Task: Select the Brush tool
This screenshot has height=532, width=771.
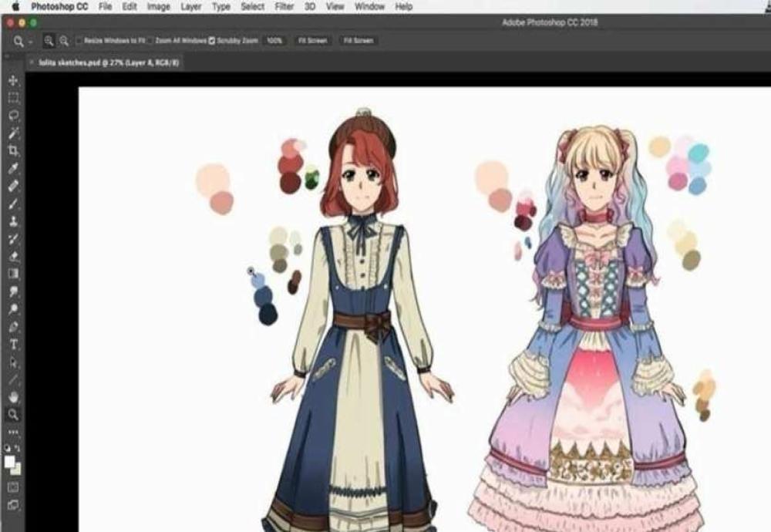Action: [x=13, y=204]
